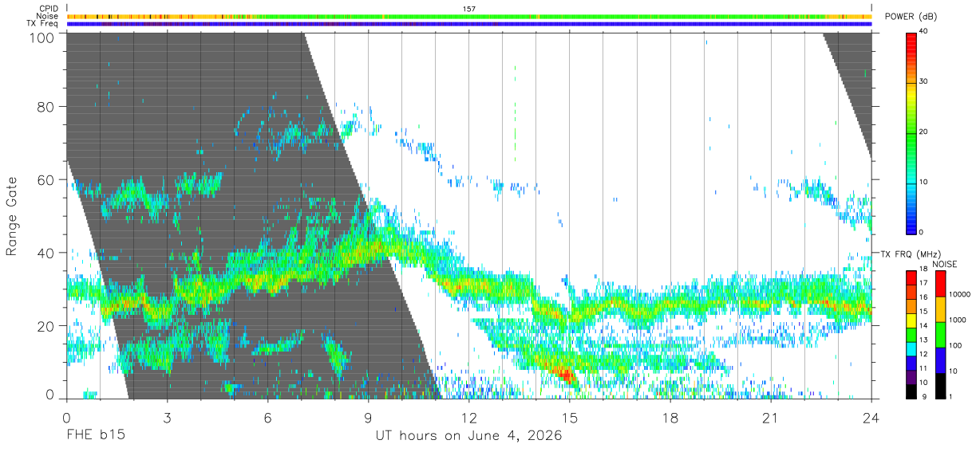
Task: Click the "CPID" label
Action: coord(49,9)
